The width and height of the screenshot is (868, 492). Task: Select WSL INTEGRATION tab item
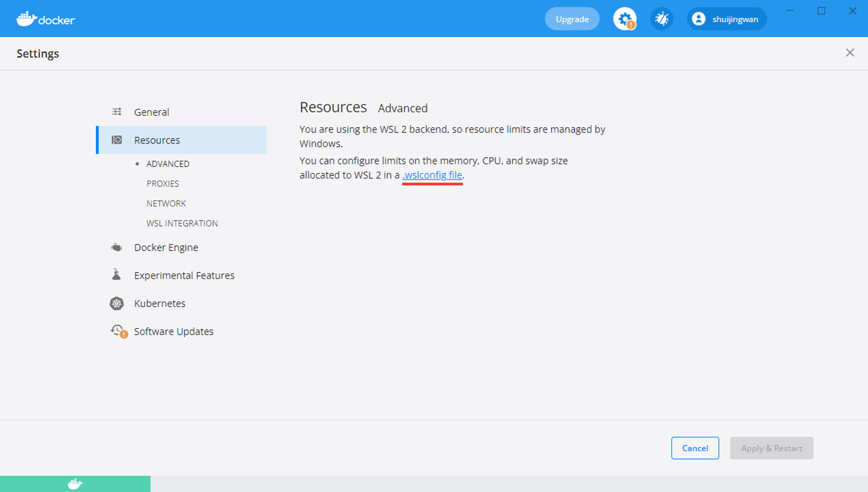point(182,223)
